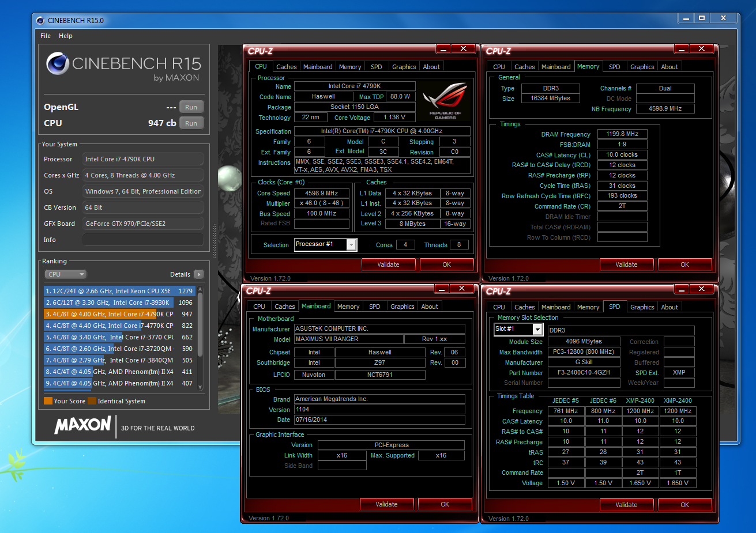Click OK in the Memory tab window

coord(684,264)
